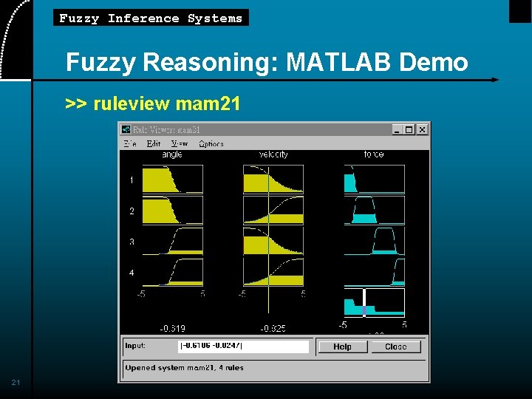The width and height of the screenshot is (532, 399).
Task: Select rule number 2
Action: pos(132,211)
